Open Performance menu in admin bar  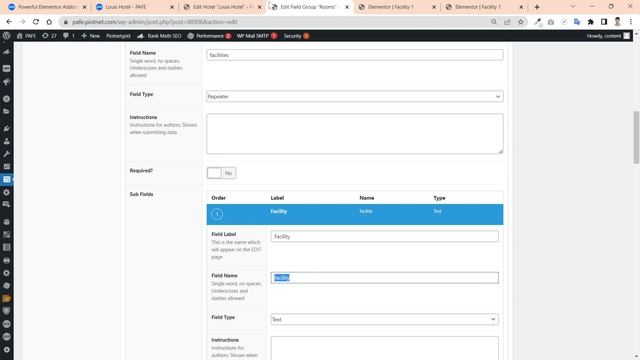[209, 36]
